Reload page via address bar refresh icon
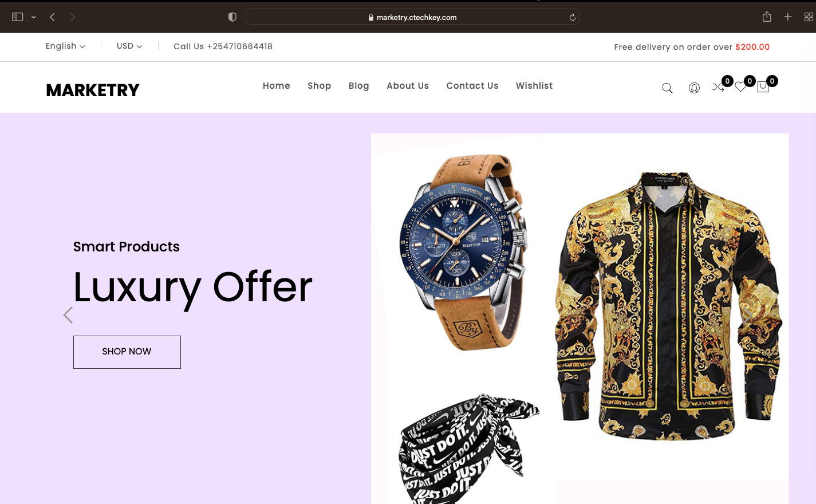 (572, 17)
